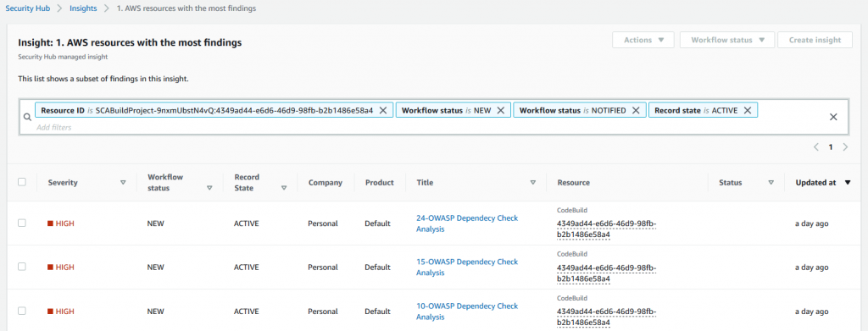The image size is (868, 331).
Task: Click HIGH severity in the 10-OWASP row
Action: 61,312
